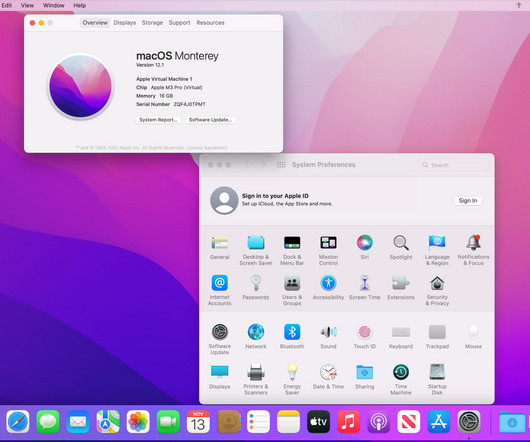This screenshot has height=442, width=530.
Task: Open Network preferences pane
Action: [x=256, y=337]
